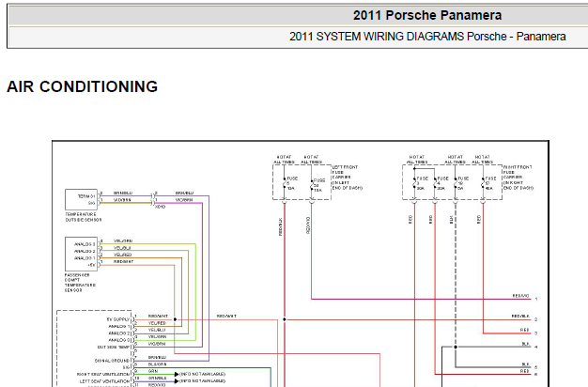
Task: Click the 'RIGHT FRONT FUSE CARRIER' label
Action: [x=518, y=178]
